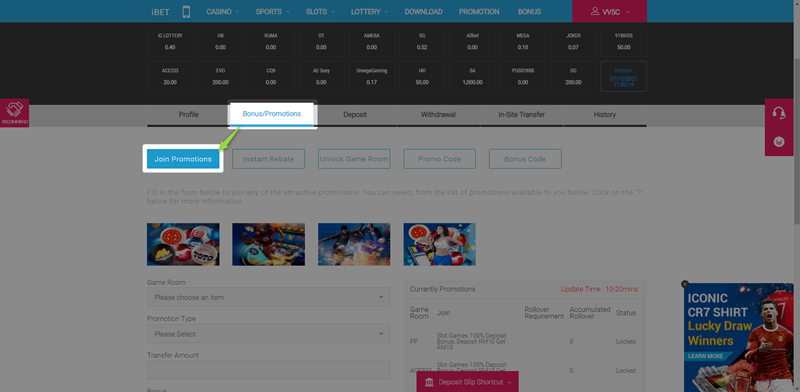Open the Game Room select box

[268, 297]
